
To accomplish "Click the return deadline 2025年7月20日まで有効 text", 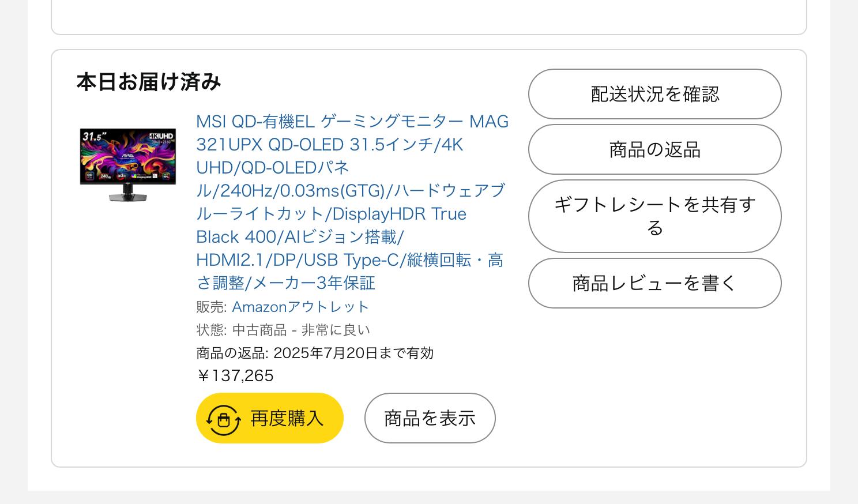I will [x=353, y=353].
